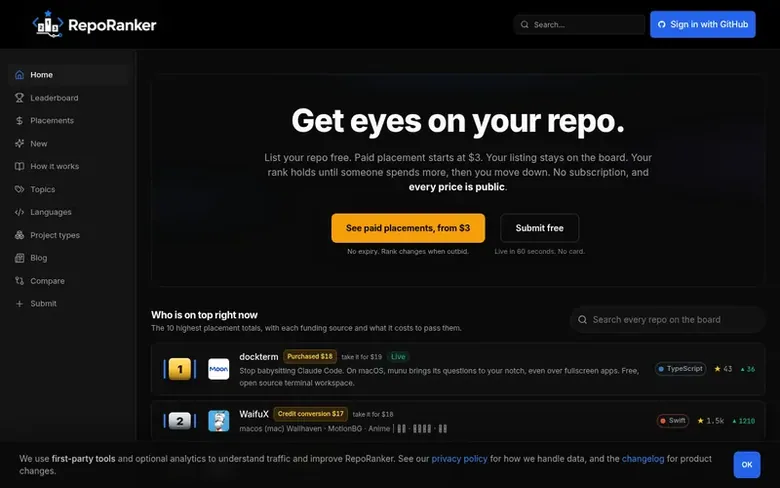Screen dimensions: 780x488
Task: Click take it for $19 text
Action: tap(362, 357)
